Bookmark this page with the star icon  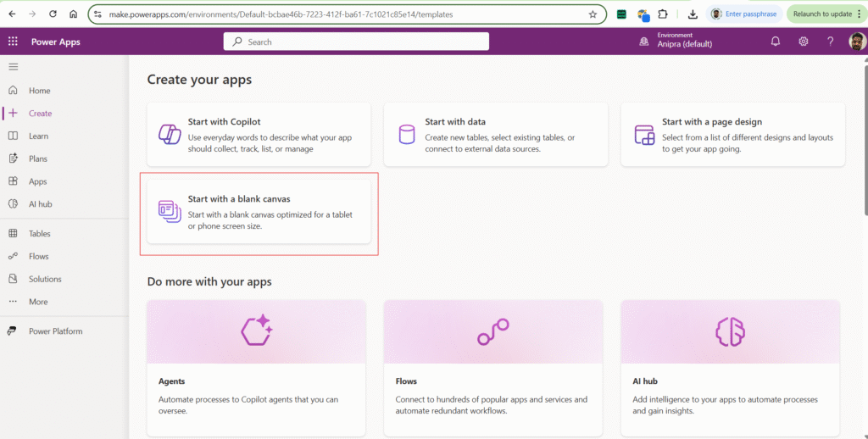[x=593, y=14]
